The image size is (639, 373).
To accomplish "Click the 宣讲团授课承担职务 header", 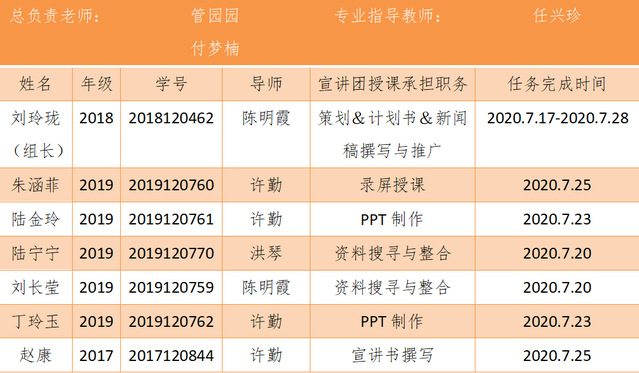I will pos(392,84).
